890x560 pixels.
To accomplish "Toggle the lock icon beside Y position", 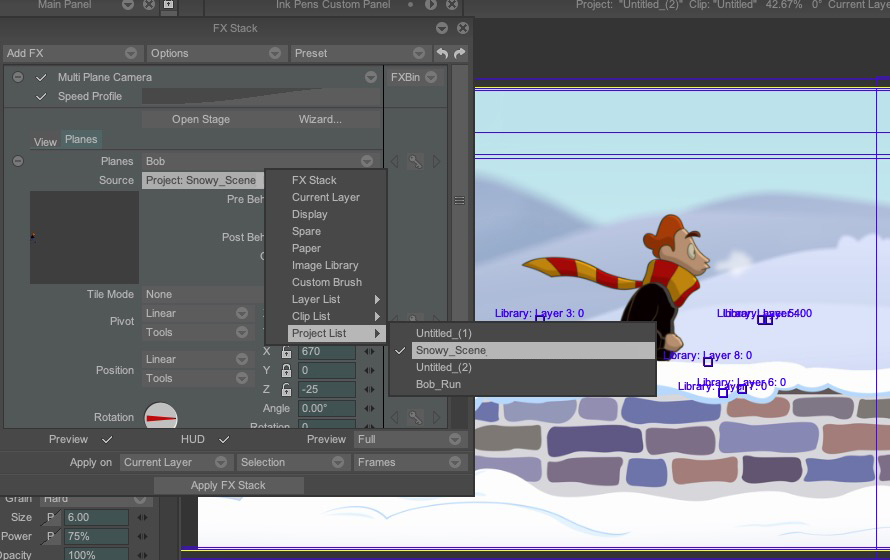I will click(287, 370).
